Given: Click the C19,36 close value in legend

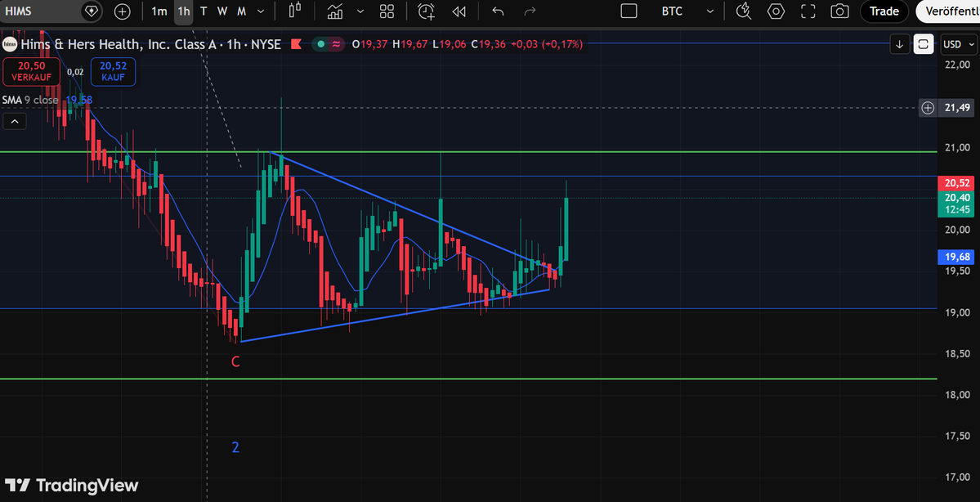Looking at the screenshot, I should 487,44.
